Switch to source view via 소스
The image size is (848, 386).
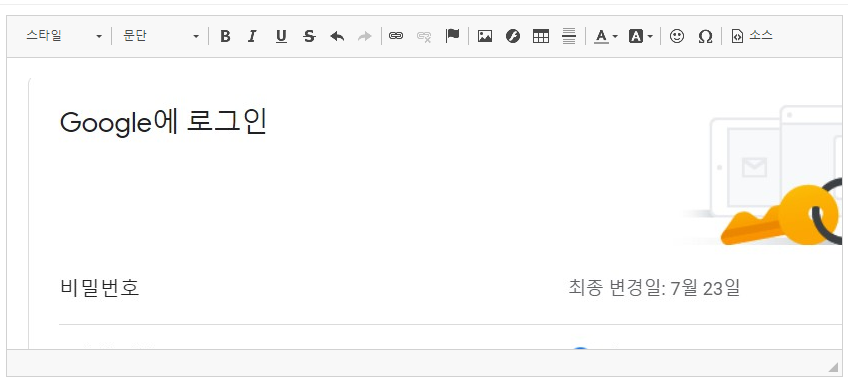coord(752,36)
